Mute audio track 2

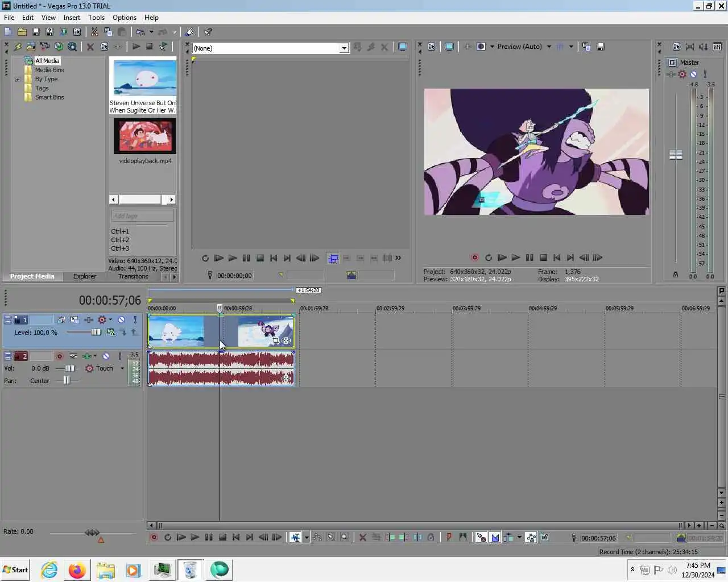pos(106,356)
